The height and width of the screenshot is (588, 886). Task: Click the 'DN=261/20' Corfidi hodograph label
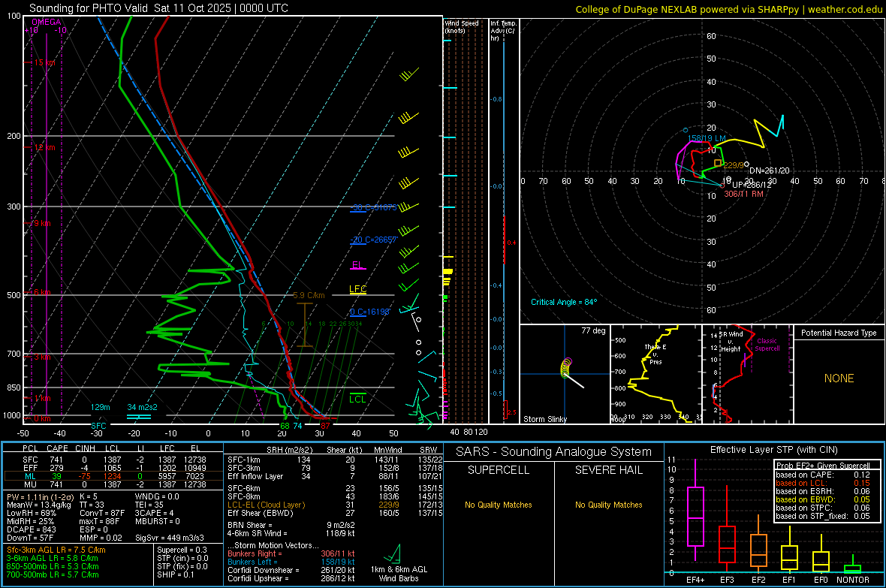[x=770, y=170]
